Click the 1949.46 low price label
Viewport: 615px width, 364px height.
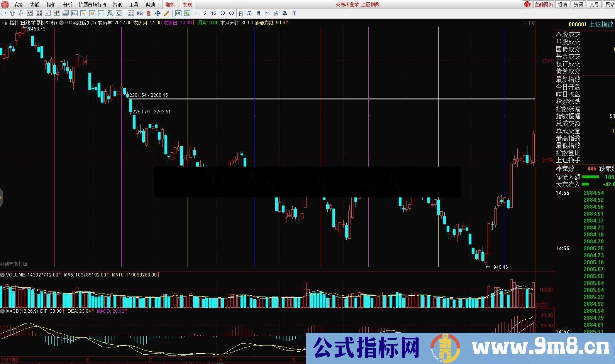(499, 267)
